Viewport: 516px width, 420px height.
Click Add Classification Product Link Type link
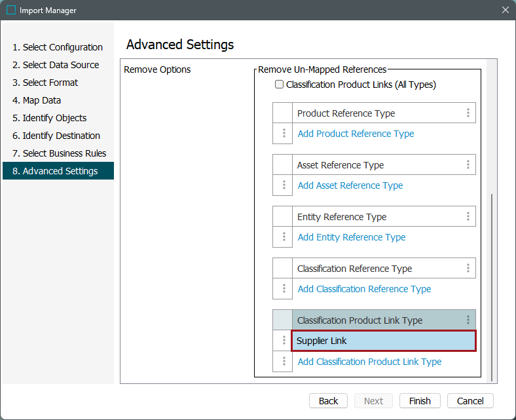[369, 362]
